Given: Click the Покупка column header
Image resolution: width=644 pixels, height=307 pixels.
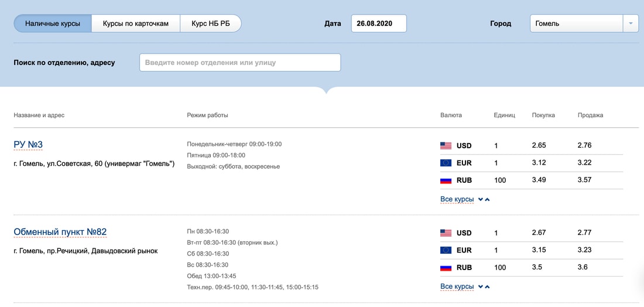Looking at the screenshot, I should coord(543,115).
